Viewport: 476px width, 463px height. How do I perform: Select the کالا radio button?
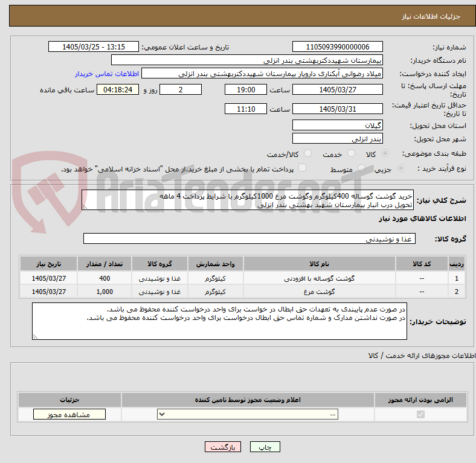(385, 153)
